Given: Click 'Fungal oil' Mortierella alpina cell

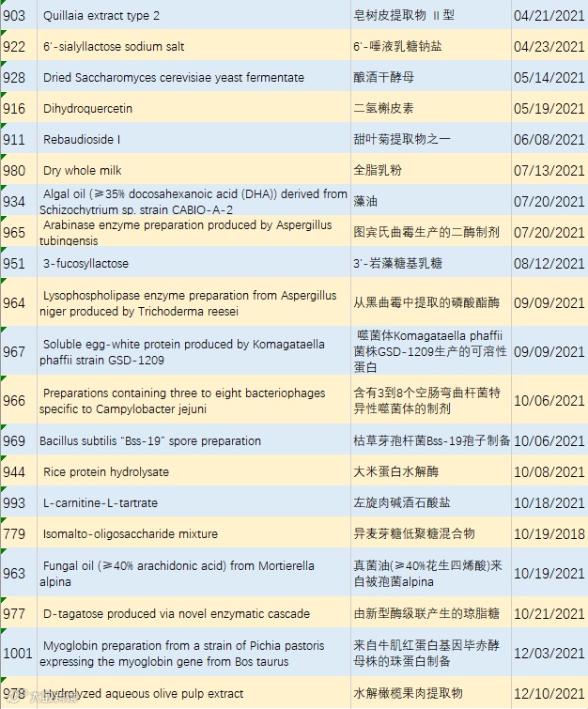Looking at the screenshot, I should pyautogui.click(x=193, y=573).
